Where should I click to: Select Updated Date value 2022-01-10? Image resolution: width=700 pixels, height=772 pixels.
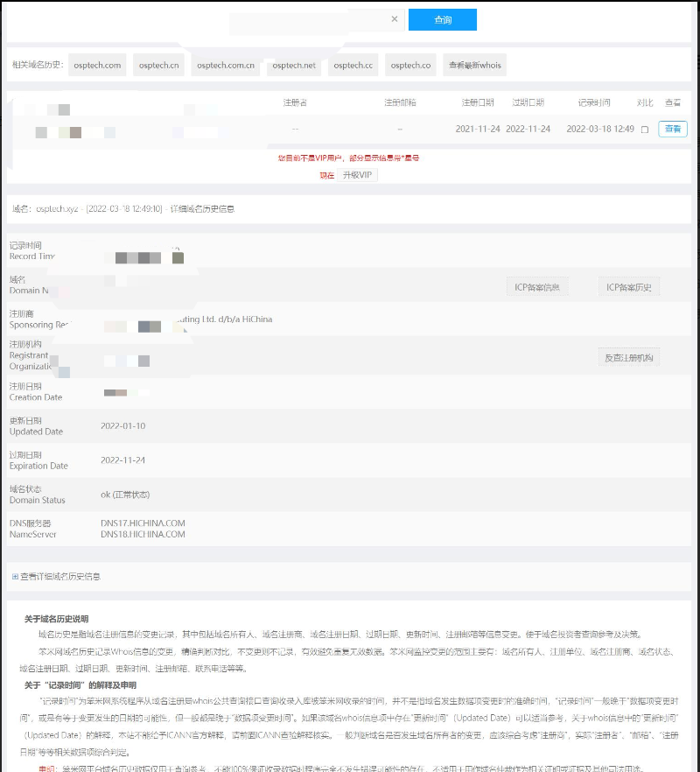(x=123, y=426)
